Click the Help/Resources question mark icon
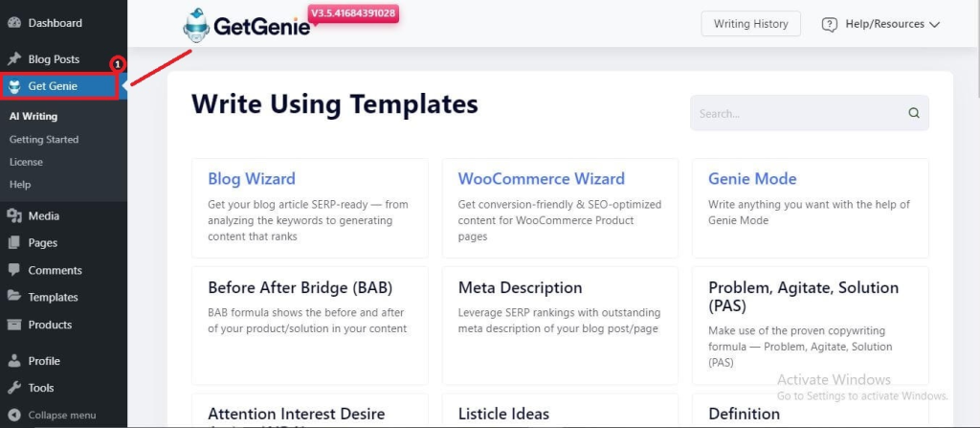Image resolution: width=980 pixels, height=428 pixels. pos(830,24)
